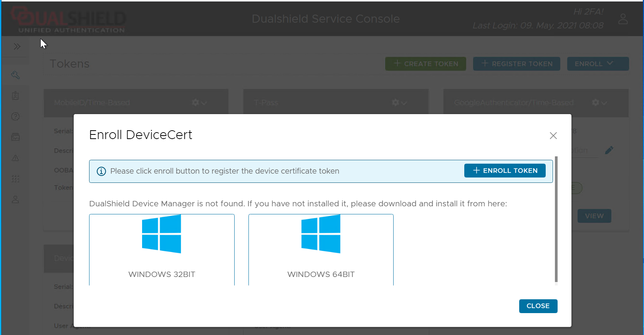Open the help question mark icon
This screenshot has width=644, height=335.
(15, 116)
